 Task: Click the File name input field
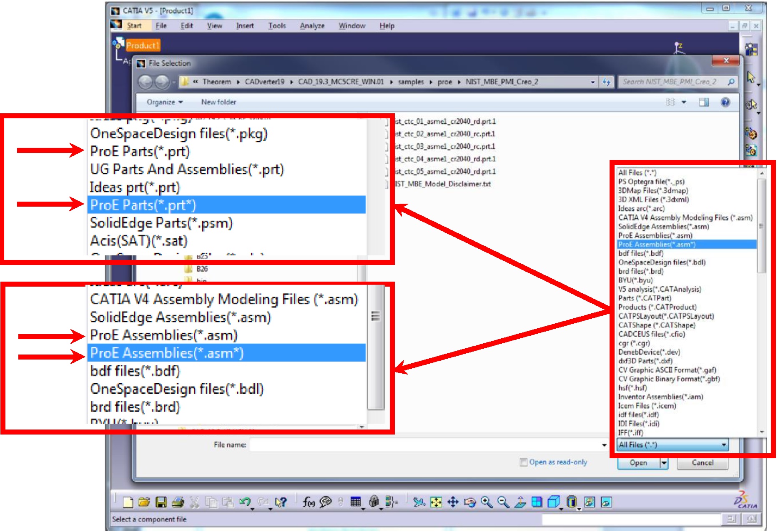(x=425, y=445)
